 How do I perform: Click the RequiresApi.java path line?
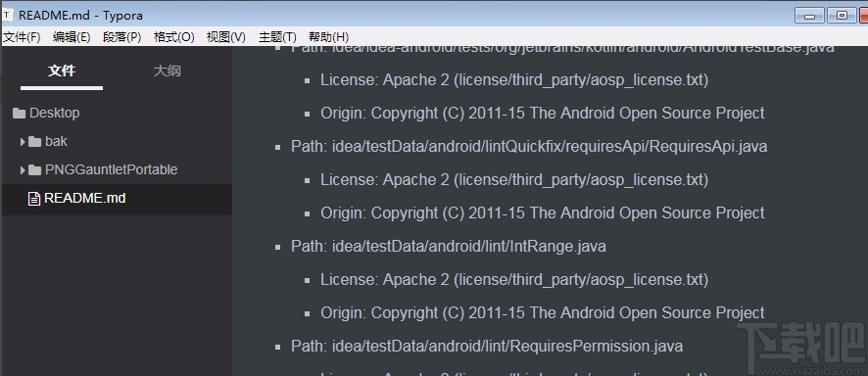[x=529, y=147]
